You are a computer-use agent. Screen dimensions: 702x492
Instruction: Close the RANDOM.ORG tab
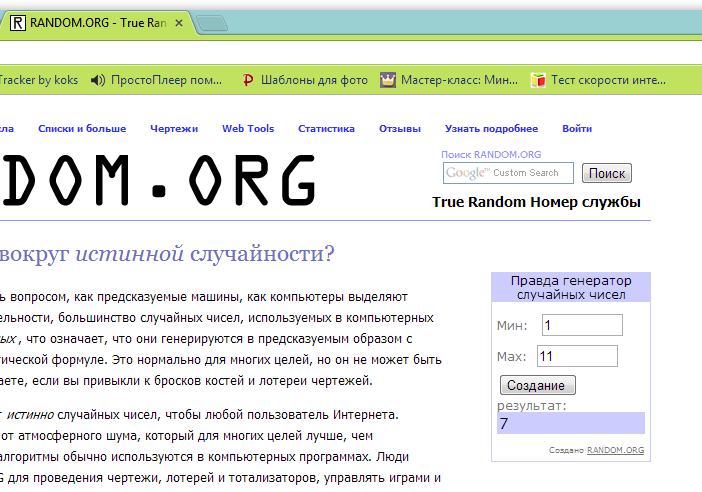coord(179,23)
